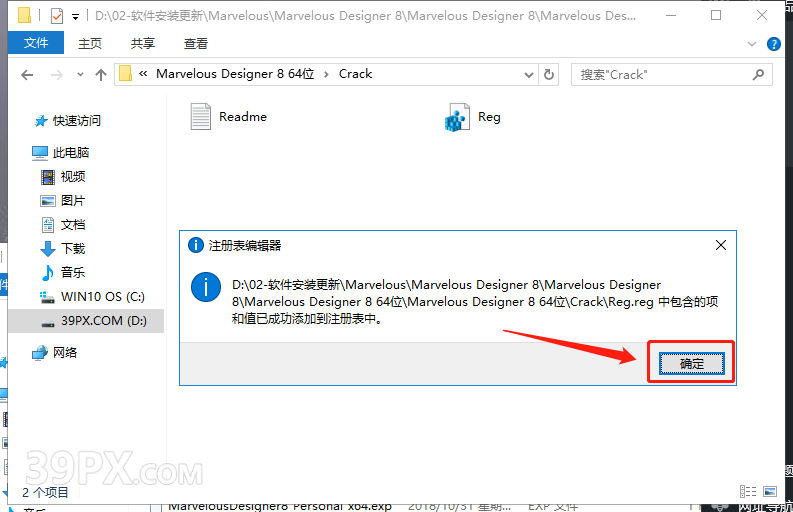Click the address bar folder icon
793x512 pixels.
click(125, 74)
